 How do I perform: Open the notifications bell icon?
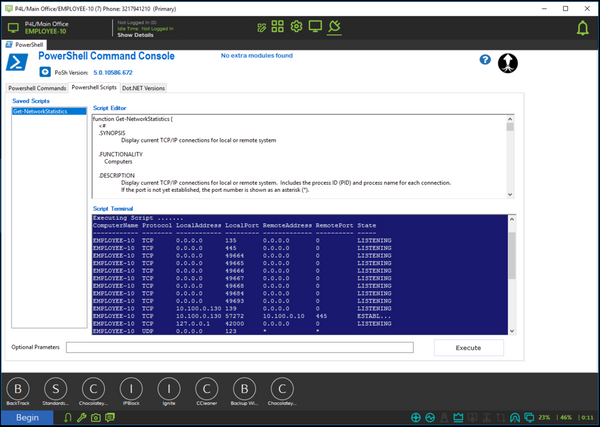coord(583,28)
